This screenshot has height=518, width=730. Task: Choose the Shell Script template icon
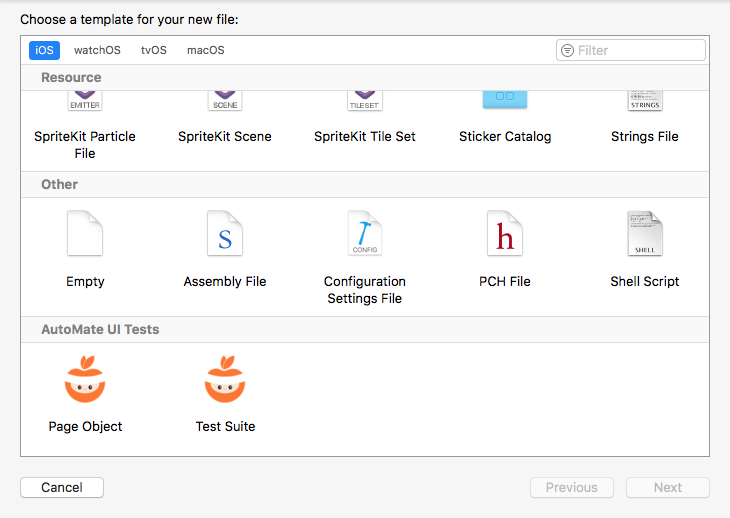coord(645,233)
